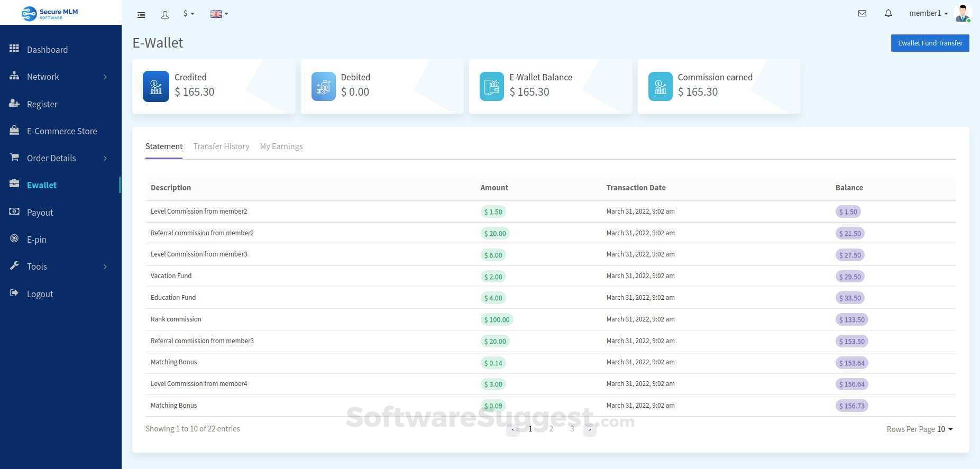The image size is (980, 469).
Task: Open the currency dollar dropdown
Action: coord(189,14)
